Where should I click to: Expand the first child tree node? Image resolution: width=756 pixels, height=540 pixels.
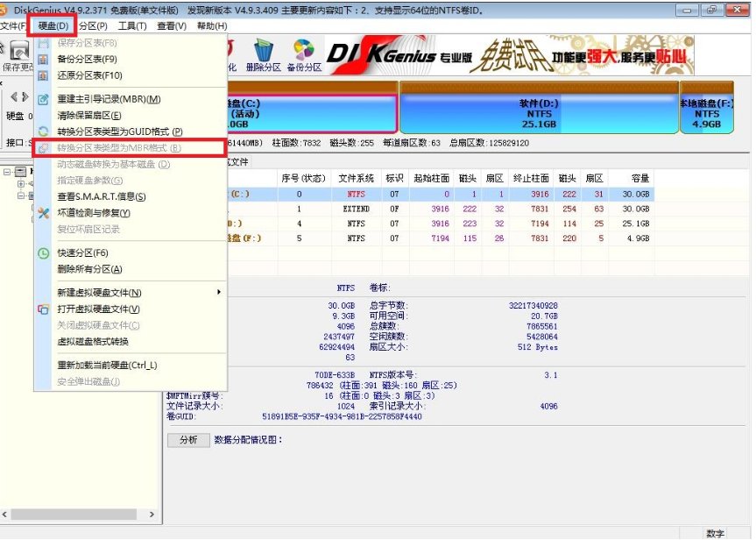(x=21, y=184)
